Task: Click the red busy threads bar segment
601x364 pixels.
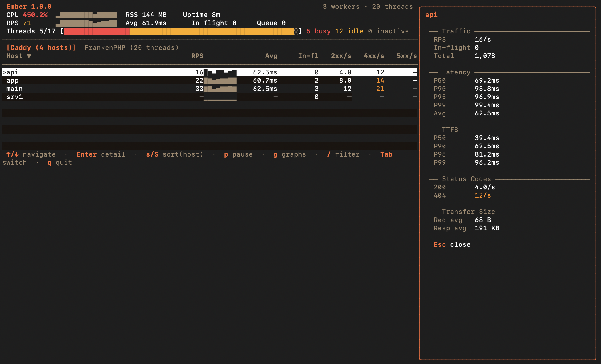Action: coord(97,31)
